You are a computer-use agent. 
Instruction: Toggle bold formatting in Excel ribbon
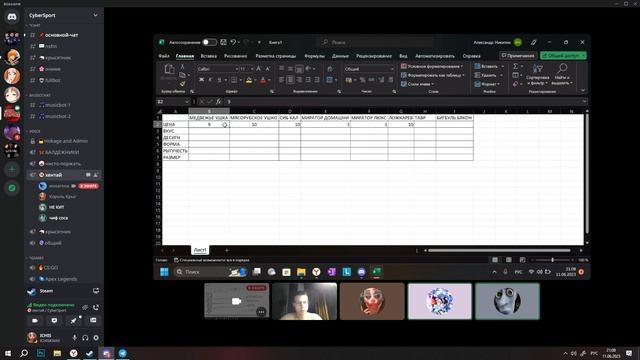201,80
